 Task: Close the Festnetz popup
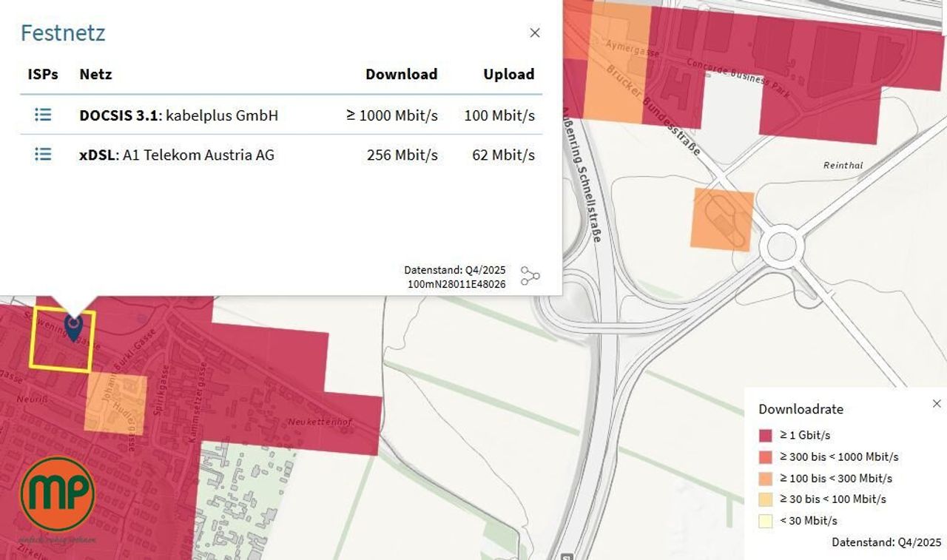[535, 33]
